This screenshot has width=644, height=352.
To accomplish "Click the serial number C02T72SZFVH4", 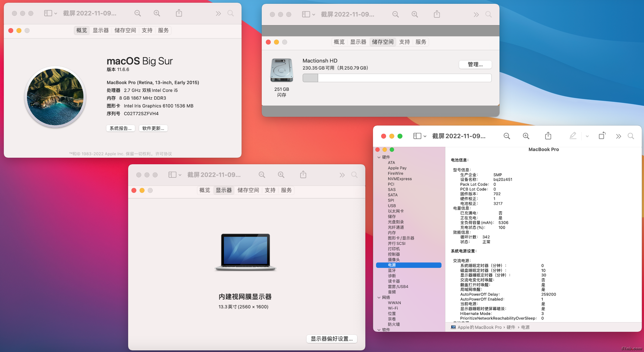I will pos(141,114).
